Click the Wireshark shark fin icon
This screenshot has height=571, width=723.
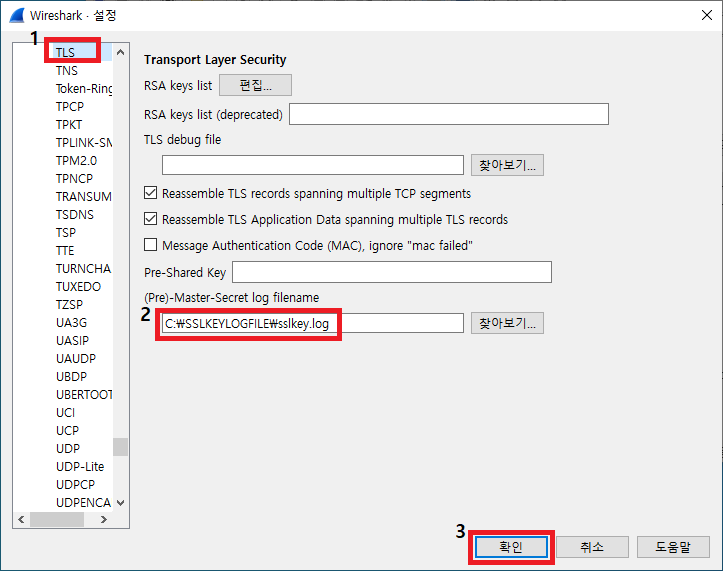pyautogui.click(x=17, y=15)
